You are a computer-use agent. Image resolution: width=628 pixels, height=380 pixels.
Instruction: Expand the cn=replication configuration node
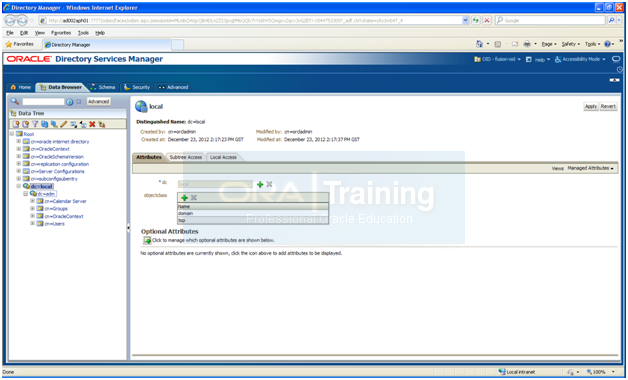(18, 164)
